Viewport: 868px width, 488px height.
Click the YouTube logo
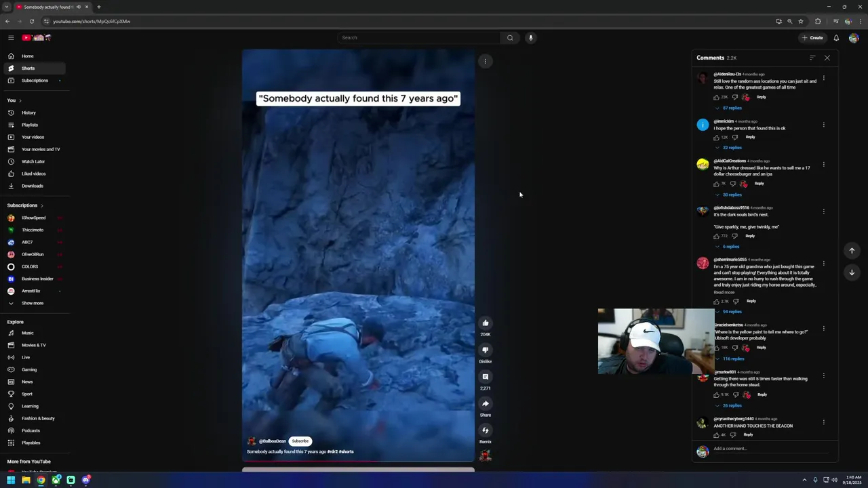tap(37, 37)
